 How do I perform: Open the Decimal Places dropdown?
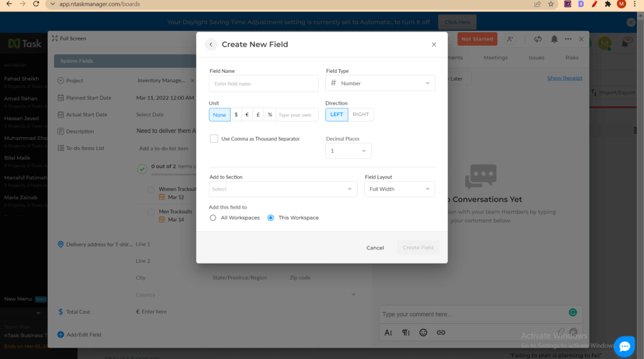[x=348, y=151]
